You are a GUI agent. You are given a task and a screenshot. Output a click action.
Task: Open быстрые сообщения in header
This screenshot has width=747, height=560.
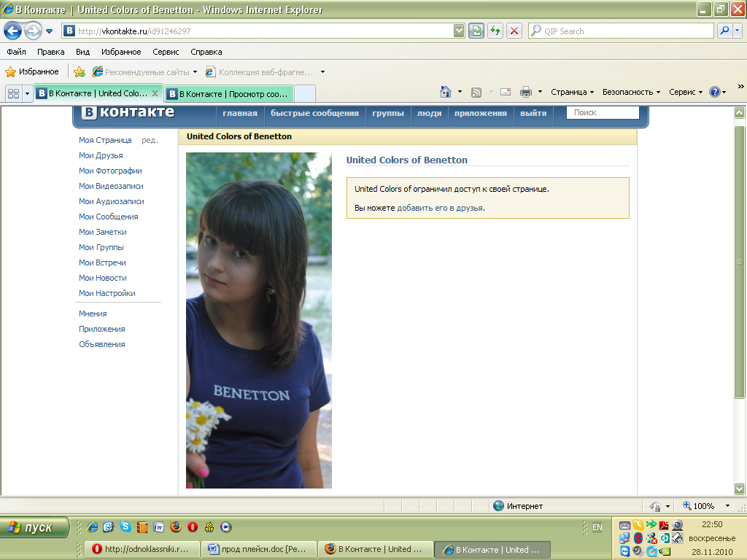(x=314, y=113)
